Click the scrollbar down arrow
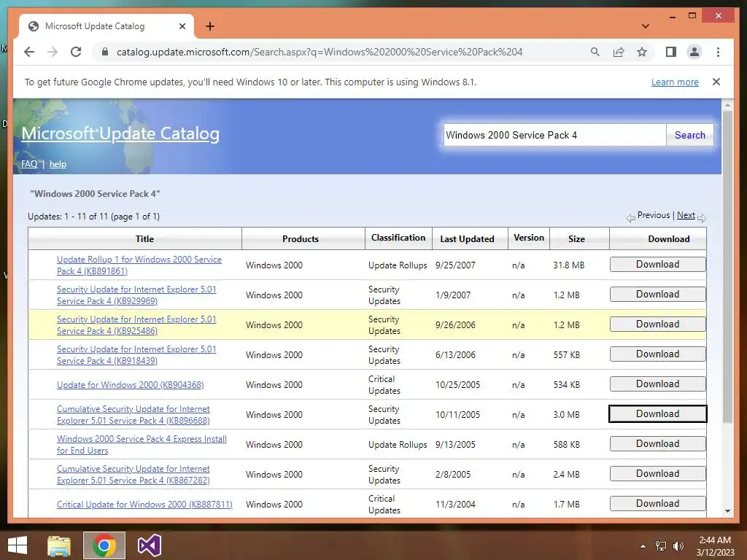This screenshot has width=747, height=560. (727, 511)
